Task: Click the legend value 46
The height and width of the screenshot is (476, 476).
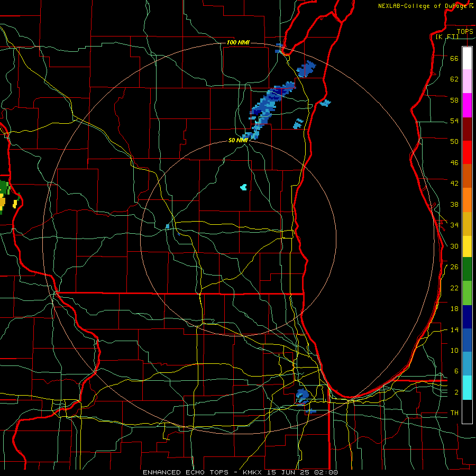Action: click(x=454, y=163)
